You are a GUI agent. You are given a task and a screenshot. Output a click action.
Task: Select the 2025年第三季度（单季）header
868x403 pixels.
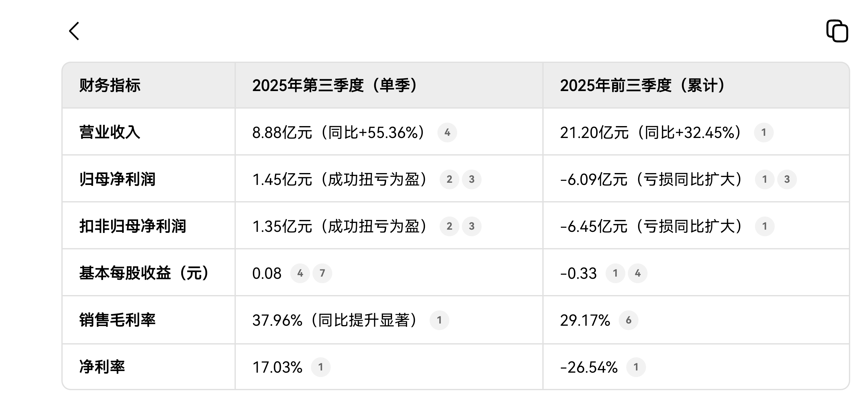tap(335, 85)
